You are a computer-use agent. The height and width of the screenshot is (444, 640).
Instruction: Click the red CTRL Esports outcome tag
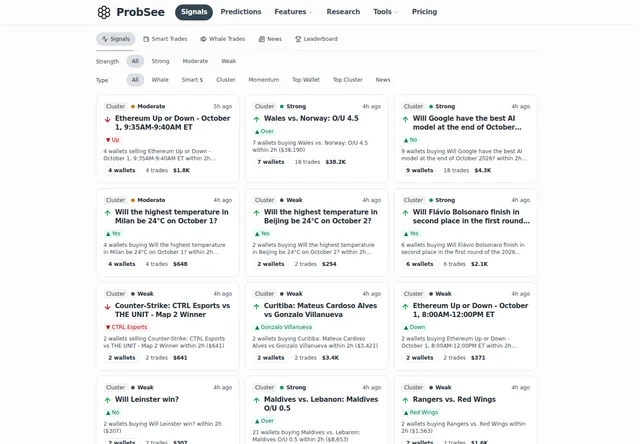tap(126, 327)
